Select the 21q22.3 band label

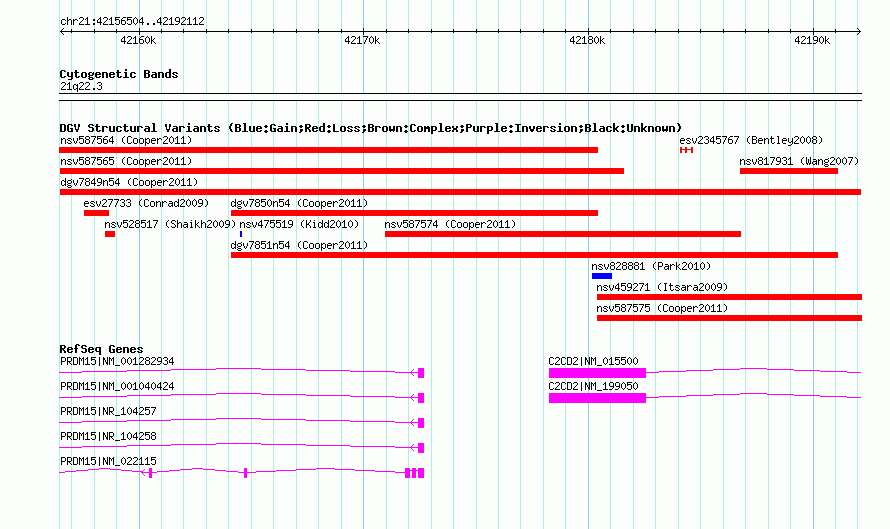coord(81,86)
